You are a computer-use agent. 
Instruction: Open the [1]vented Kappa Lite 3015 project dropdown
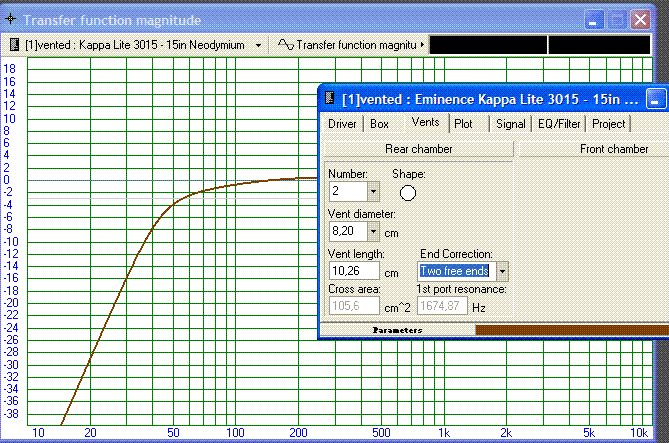coord(259,45)
